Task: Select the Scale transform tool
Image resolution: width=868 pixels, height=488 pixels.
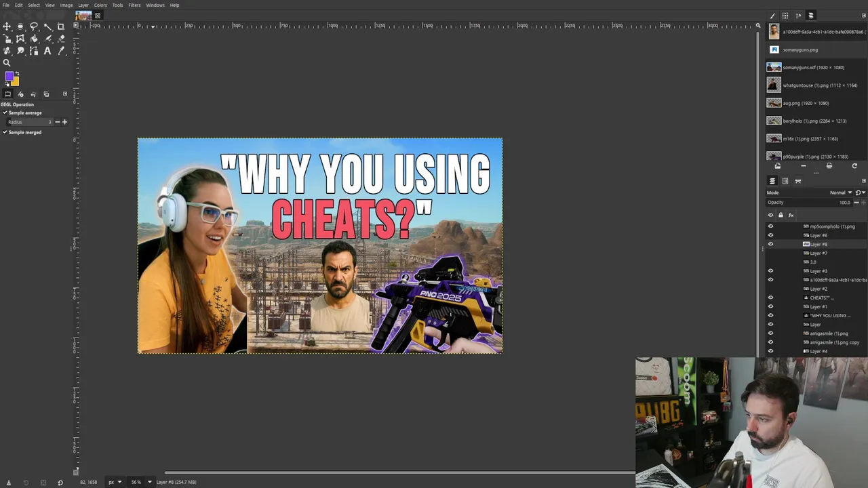Action: tap(7, 39)
